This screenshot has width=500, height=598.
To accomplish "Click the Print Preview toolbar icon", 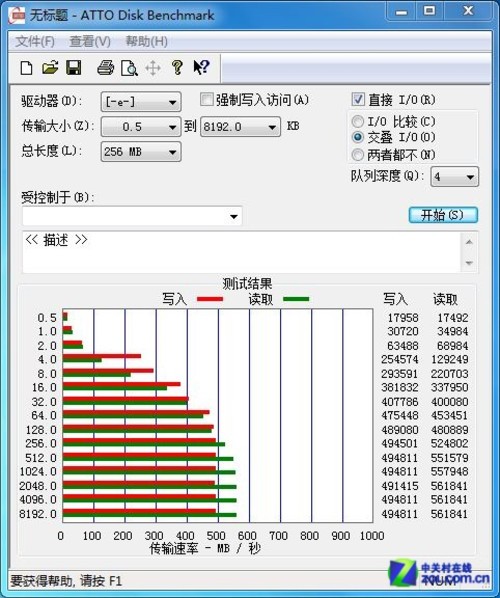I will pyautogui.click(x=129, y=68).
